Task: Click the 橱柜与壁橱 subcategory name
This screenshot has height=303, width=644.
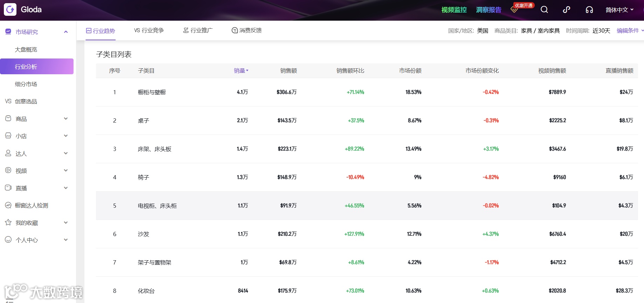Action: pos(152,92)
